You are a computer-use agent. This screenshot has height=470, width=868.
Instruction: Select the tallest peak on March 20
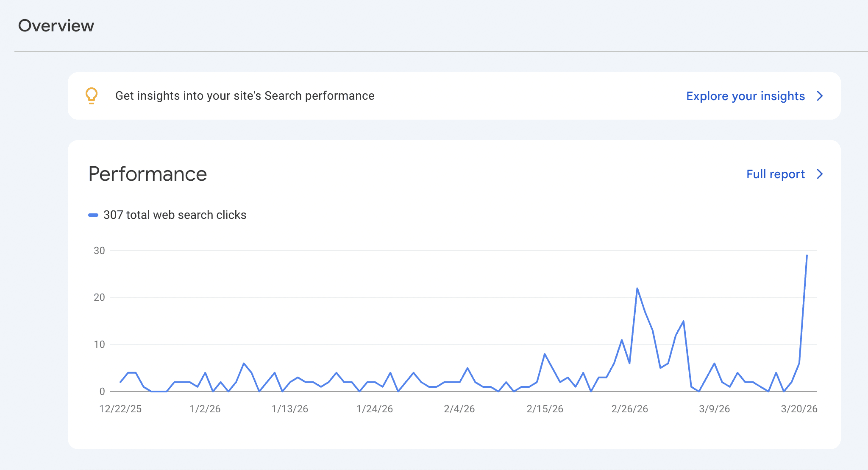pyautogui.click(x=807, y=256)
